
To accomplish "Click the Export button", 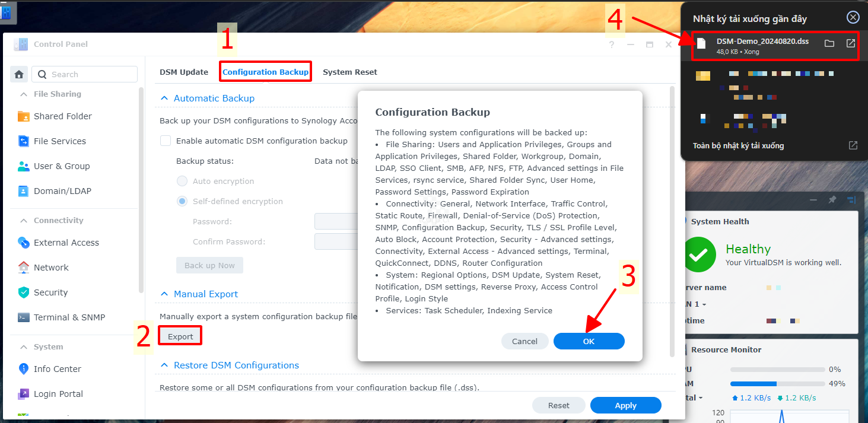I will pyautogui.click(x=180, y=336).
